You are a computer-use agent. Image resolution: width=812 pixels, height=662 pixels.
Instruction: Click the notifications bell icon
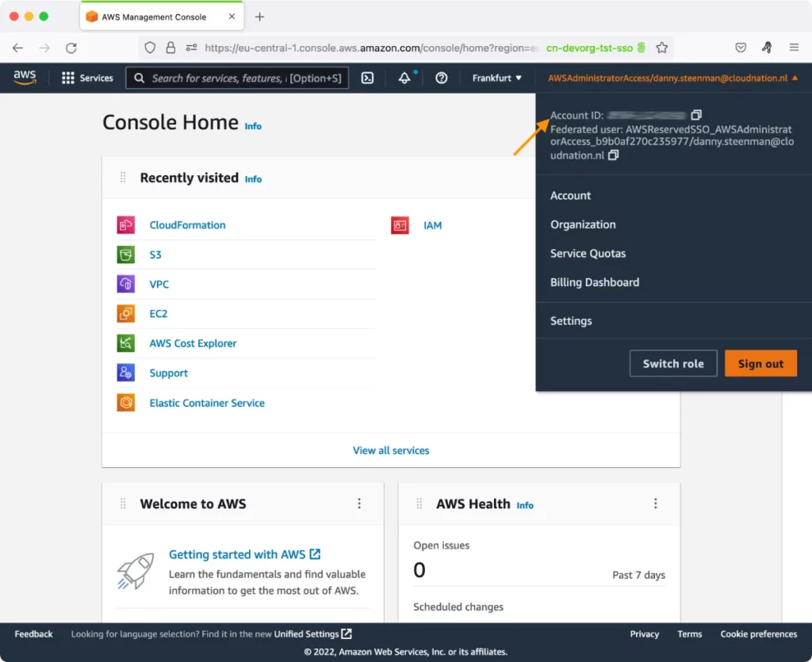pos(404,78)
